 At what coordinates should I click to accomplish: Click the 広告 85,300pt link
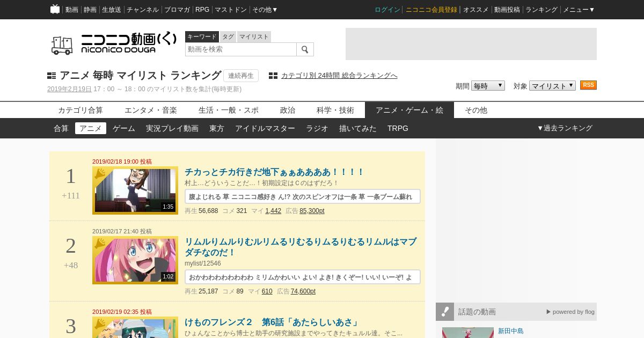pos(312,211)
